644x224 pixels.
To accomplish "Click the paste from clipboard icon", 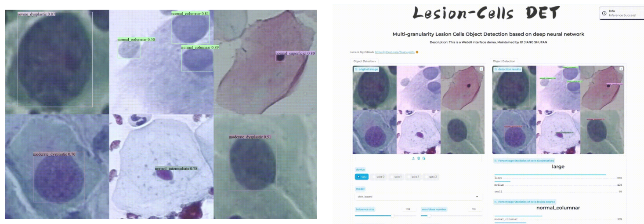I will [x=424, y=158].
